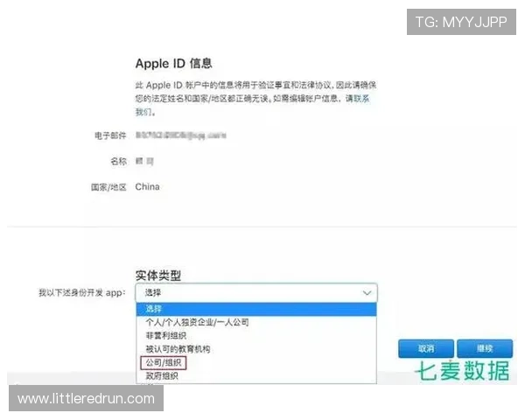The image size is (525, 420).
Task: Click the 取消 cancel button
Action: tap(426, 348)
